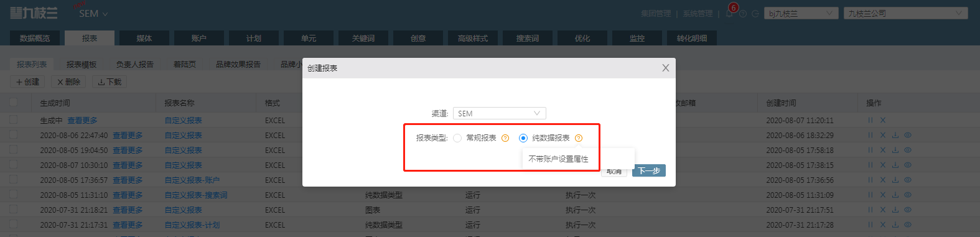Preview the report created 2020-08-05 17:38:15 via eye icon
The height and width of the screenshot is (237, 980).
pos(908,165)
